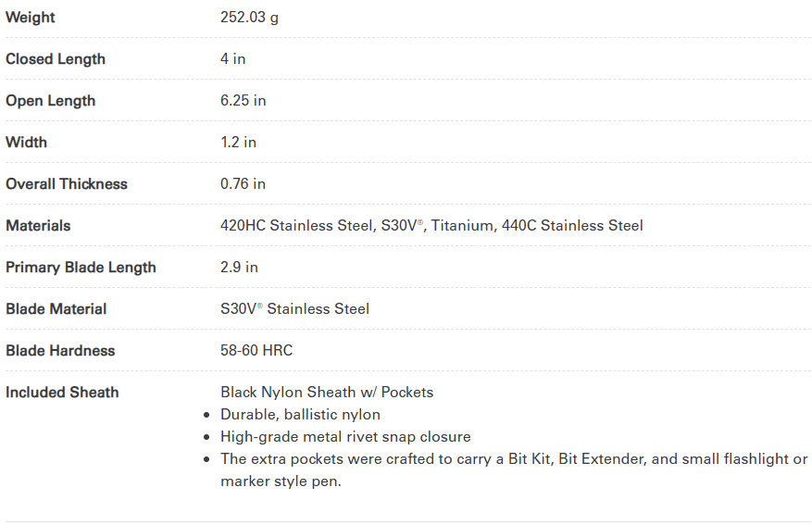Click the Included Sheath label
The image size is (812, 525).
(x=62, y=393)
